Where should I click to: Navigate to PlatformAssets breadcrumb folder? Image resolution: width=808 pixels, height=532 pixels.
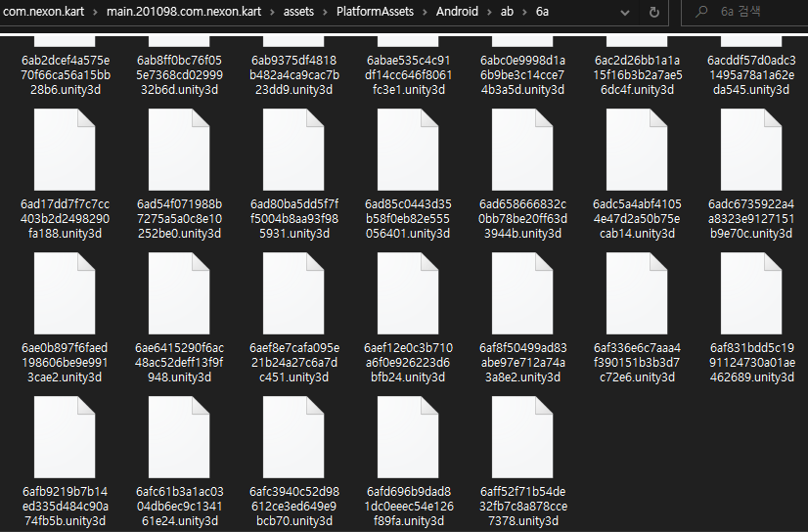pos(376,12)
